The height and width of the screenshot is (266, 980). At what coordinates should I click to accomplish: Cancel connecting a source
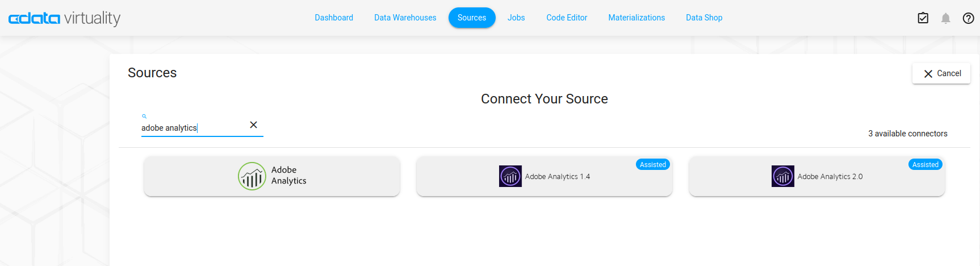point(941,73)
